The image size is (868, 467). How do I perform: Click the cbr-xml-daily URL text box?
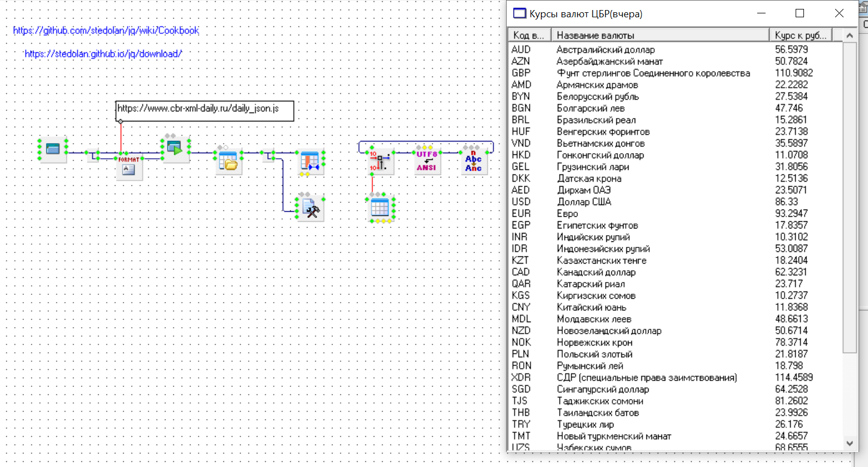click(x=204, y=110)
